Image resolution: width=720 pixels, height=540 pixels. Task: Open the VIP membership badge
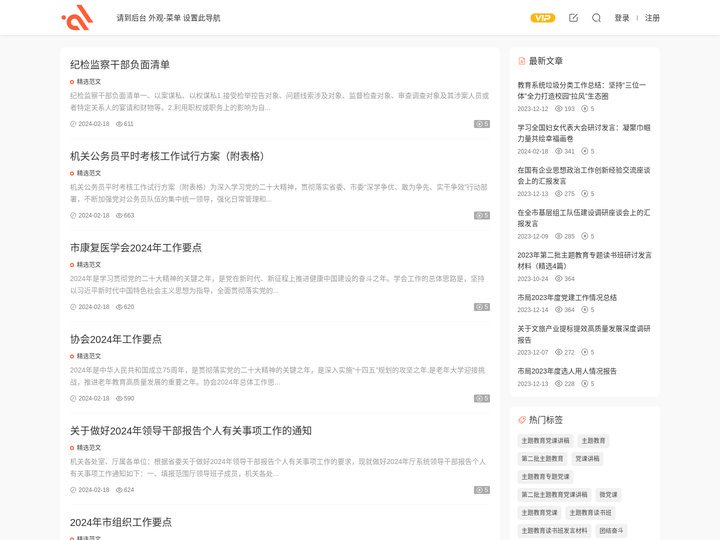542,18
